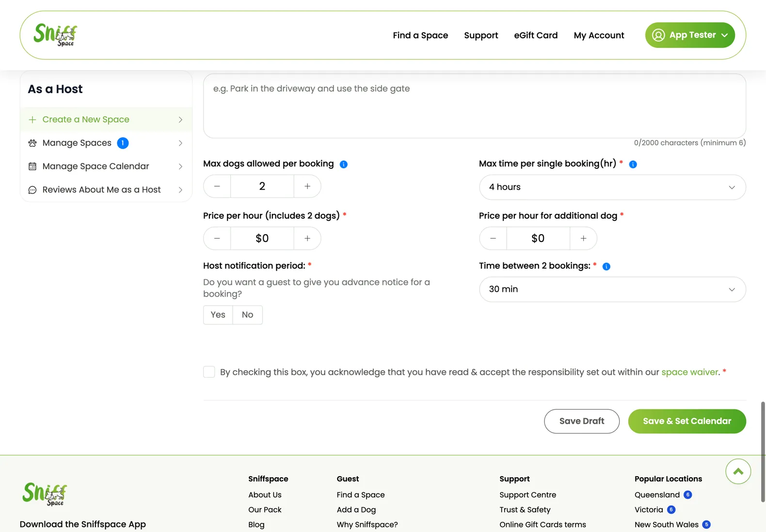
Task: Increase max dogs allowed with plus button
Action: click(307, 186)
